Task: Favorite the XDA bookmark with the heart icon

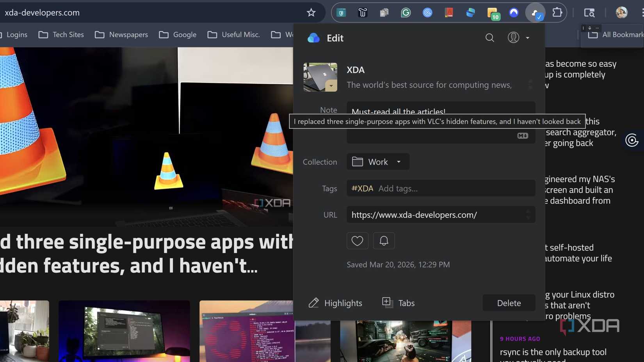Action: 357,241
